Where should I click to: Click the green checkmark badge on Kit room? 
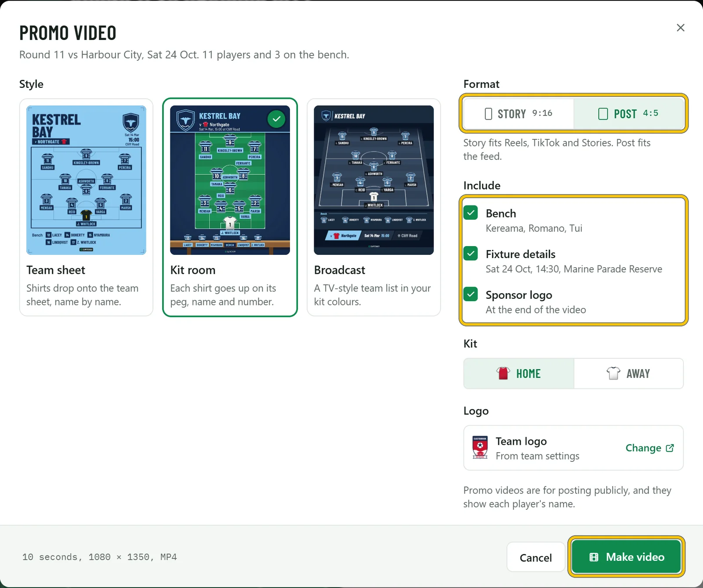276,119
